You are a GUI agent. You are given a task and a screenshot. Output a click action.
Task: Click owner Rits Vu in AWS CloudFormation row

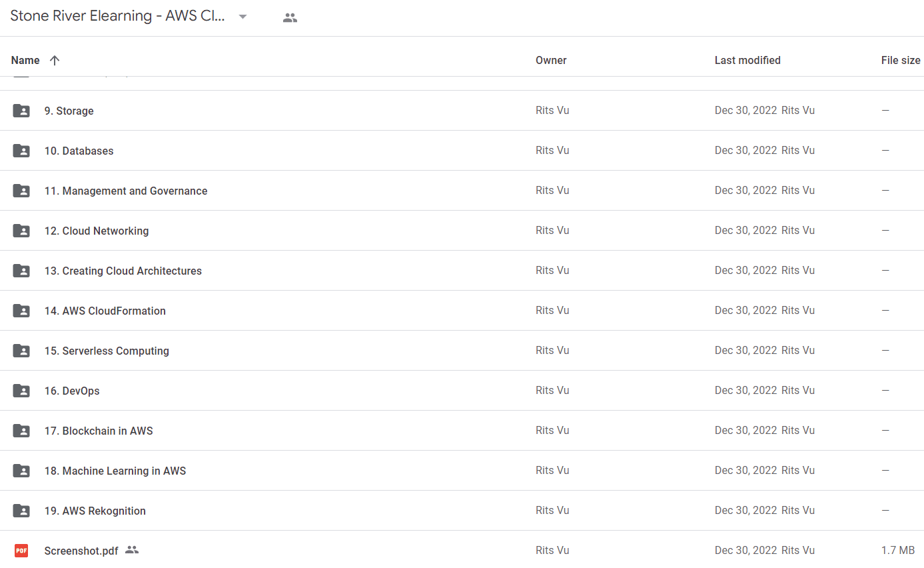(x=552, y=311)
